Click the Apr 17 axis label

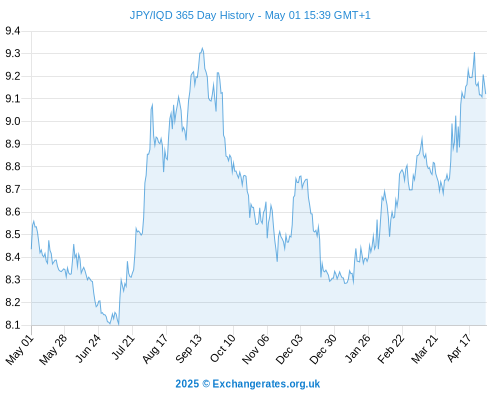point(459,348)
